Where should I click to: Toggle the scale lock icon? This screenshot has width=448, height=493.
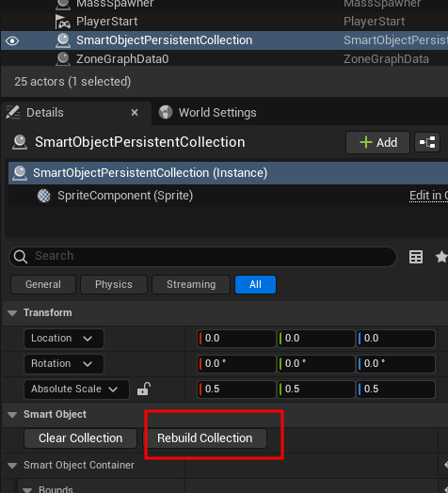pos(144,390)
